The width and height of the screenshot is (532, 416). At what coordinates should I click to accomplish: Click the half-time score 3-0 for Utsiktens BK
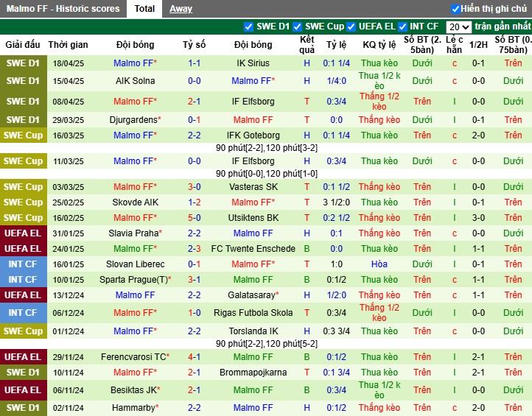tap(478, 218)
